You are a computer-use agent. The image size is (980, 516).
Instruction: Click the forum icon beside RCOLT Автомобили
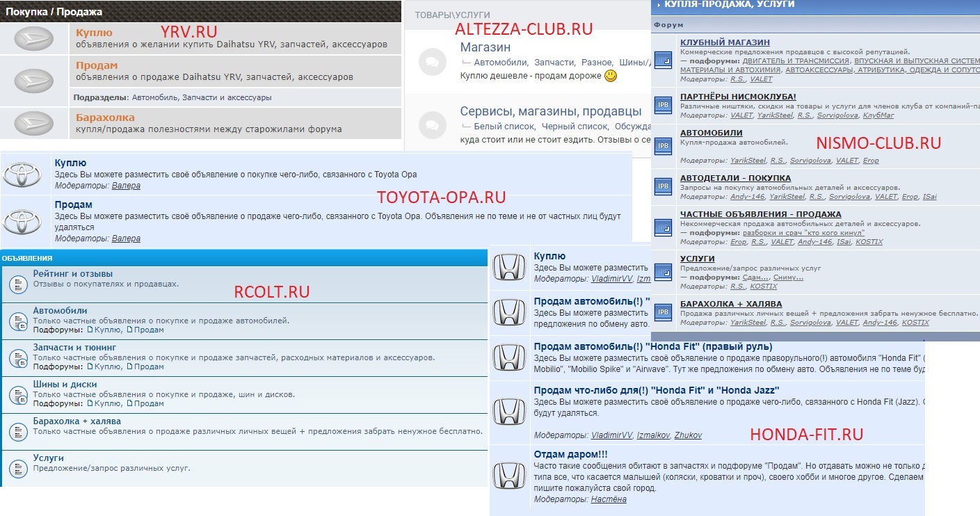(17, 321)
